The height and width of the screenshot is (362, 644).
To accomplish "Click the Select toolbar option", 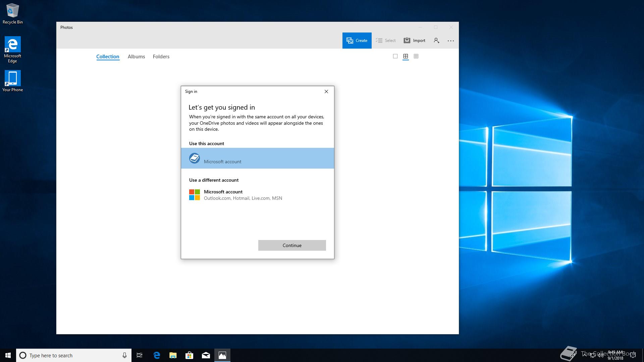I will pyautogui.click(x=386, y=41).
